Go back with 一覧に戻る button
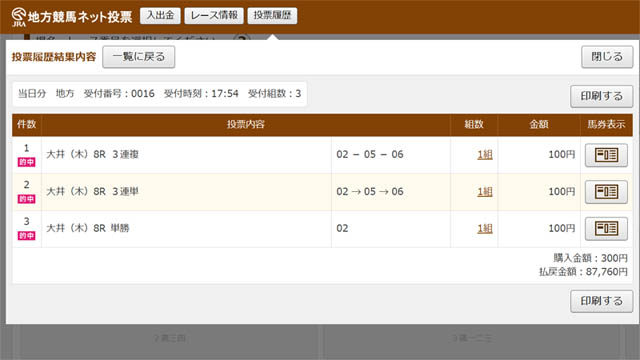This screenshot has width=640, height=360. click(x=139, y=57)
